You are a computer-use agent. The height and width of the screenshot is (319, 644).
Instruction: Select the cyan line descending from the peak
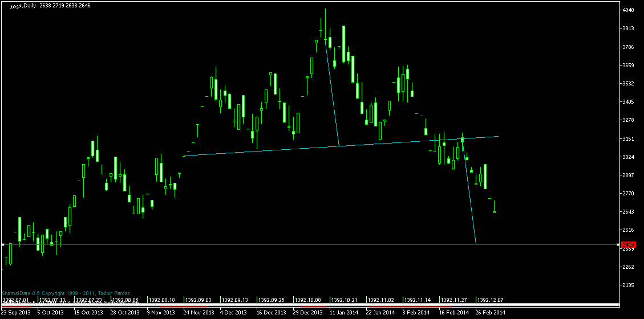click(332, 94)
